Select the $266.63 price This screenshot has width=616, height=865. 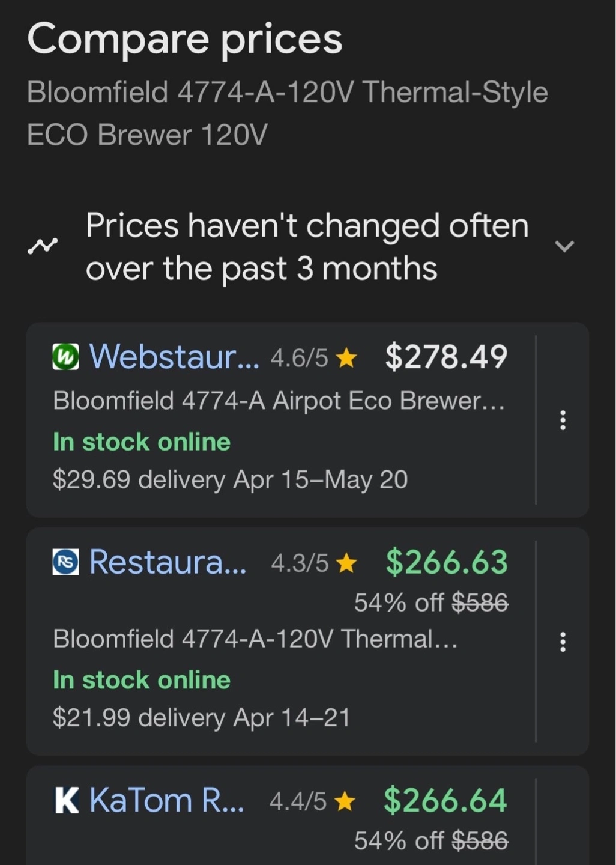(447, 562)
